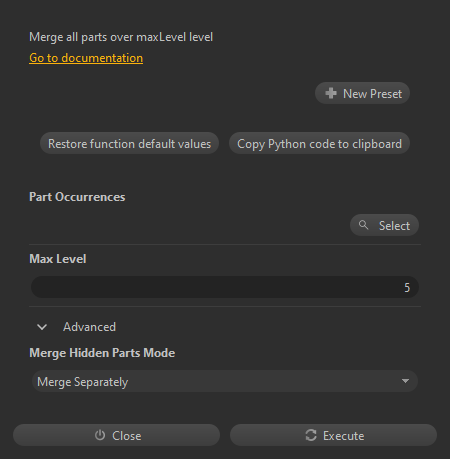Click the plus icon on New Preset
This screenshot has height=459, width=450.
(331, 93)
